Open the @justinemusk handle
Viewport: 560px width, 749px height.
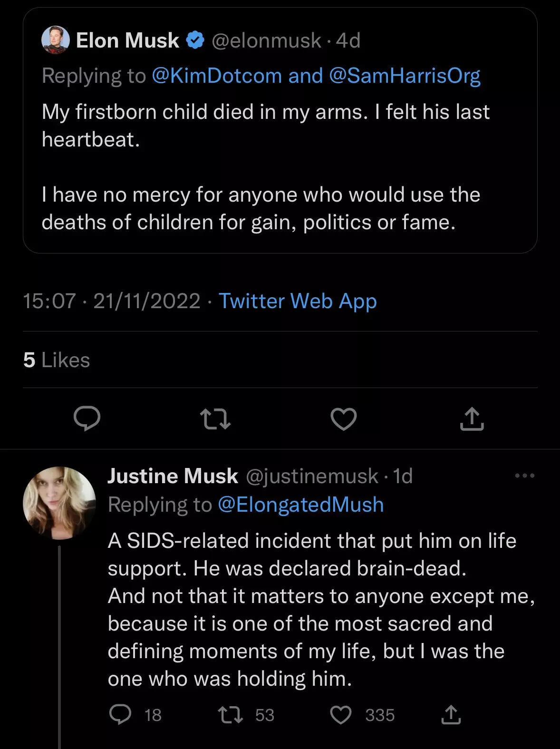tap(311, 476)
